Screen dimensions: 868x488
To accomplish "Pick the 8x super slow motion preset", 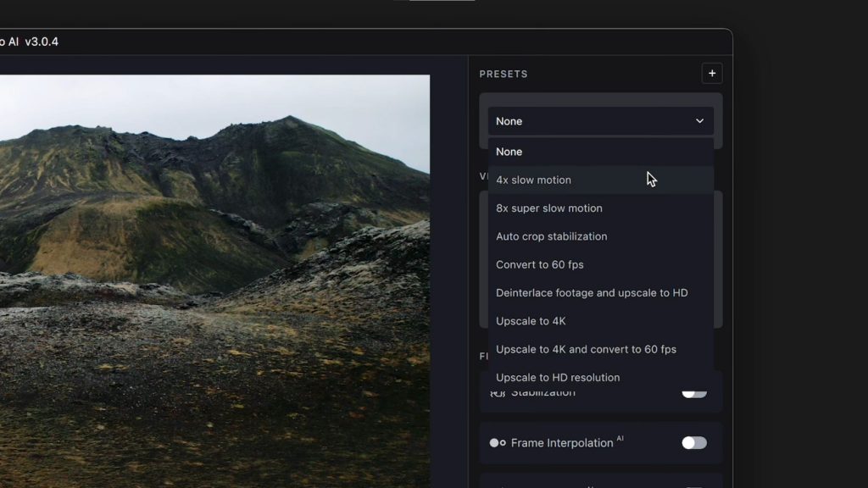I will point(601,208).
